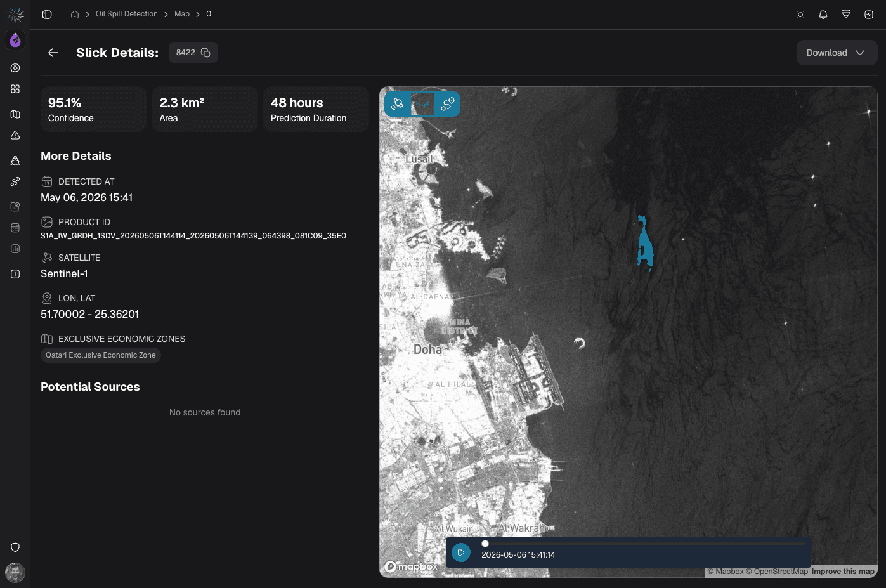Click the shield icon in sidebar
The height and width of the screenshot is (588, 886).
click(15, 547)
